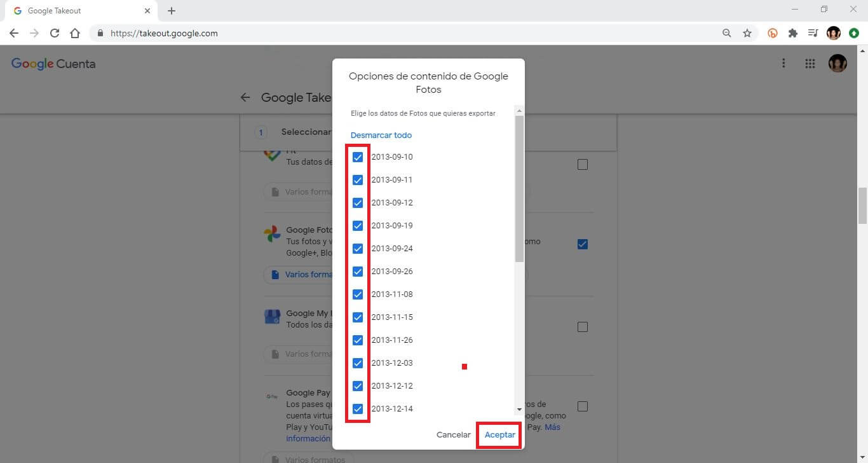This screenshot has height=463, width=868.
Task: Go back with the browser back arrow
Action: pos(14,33)
